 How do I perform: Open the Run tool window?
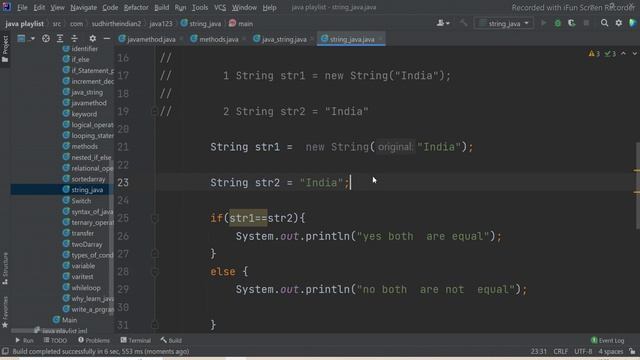pos(24,340)
